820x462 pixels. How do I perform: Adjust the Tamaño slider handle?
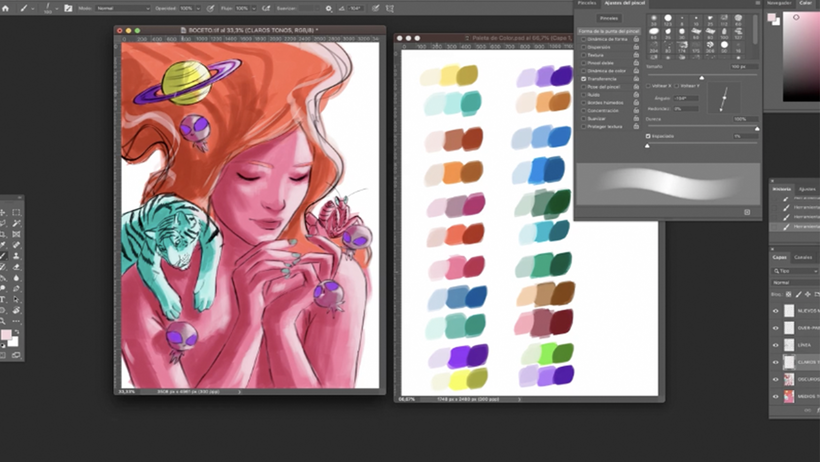pyautogui.click(x=702, y=77)
